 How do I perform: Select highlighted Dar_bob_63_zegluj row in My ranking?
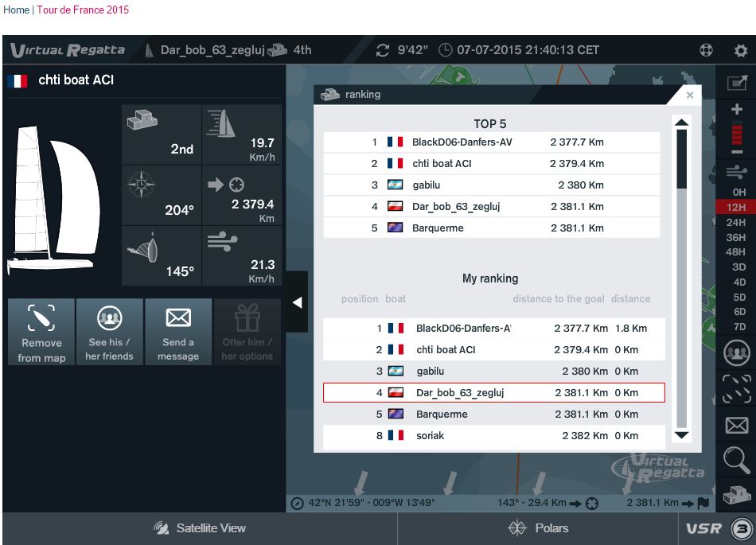coord(494,393)
